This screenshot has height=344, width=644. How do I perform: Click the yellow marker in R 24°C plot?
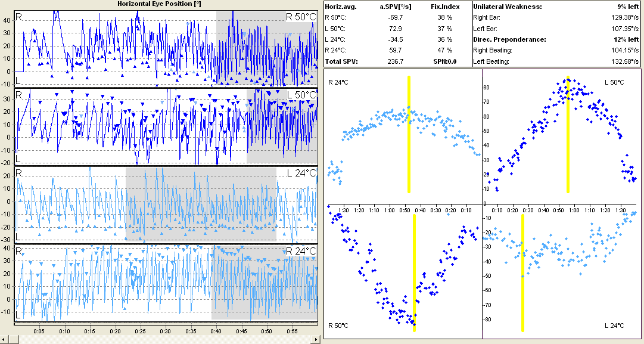409,134
